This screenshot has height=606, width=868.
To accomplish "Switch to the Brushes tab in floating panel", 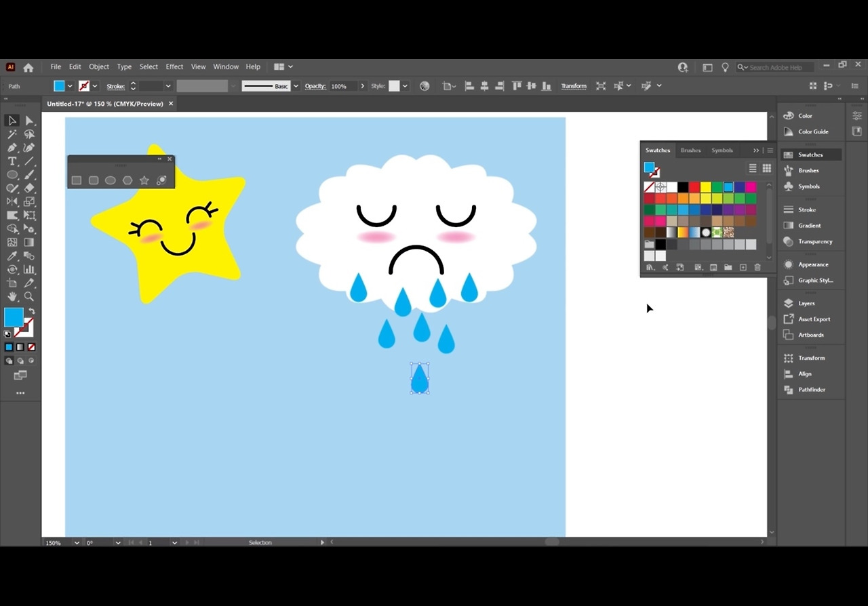I will 690,150.
